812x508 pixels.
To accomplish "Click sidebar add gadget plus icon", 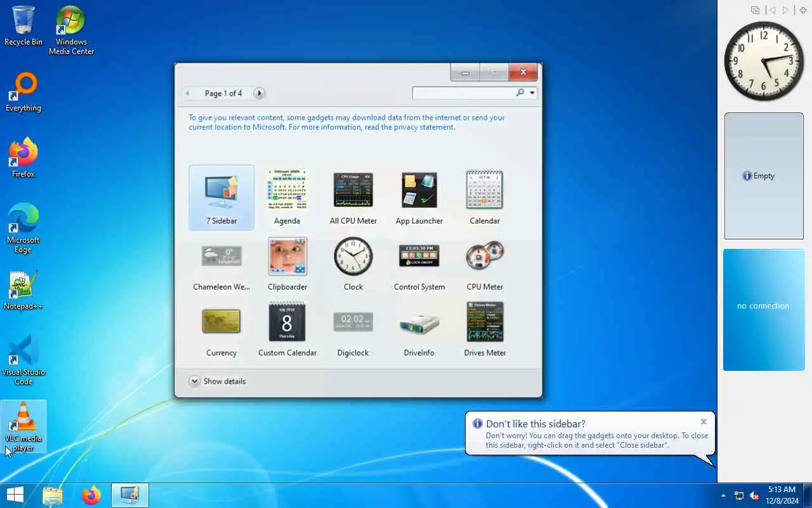I will [x=802, y=10].
